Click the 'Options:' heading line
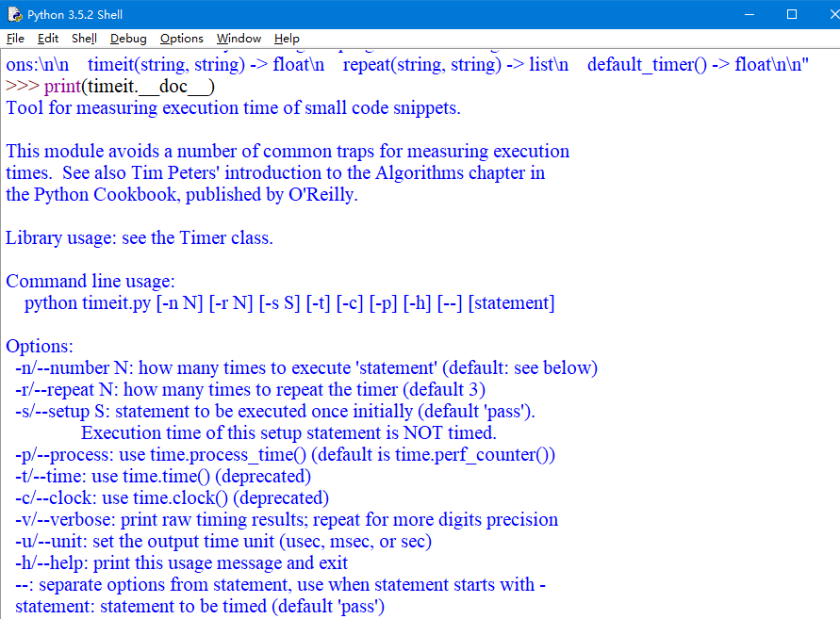840x619 pixels. pos(39,347)
